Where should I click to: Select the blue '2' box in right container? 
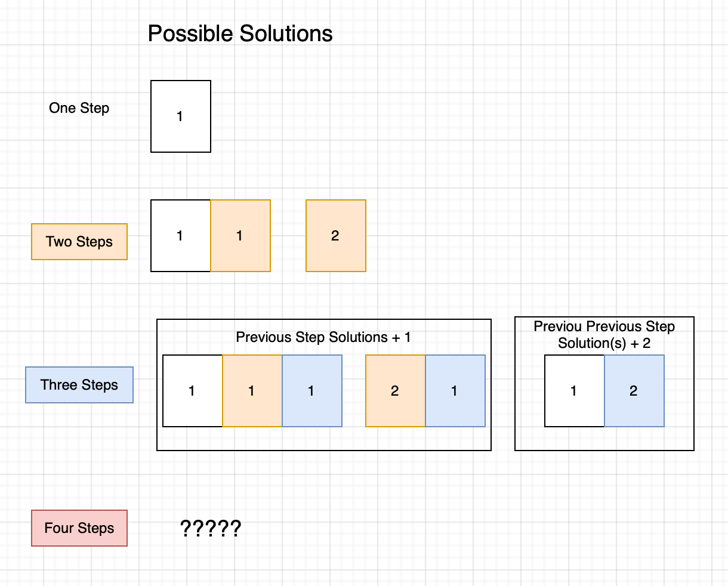(x=634, y=391)
